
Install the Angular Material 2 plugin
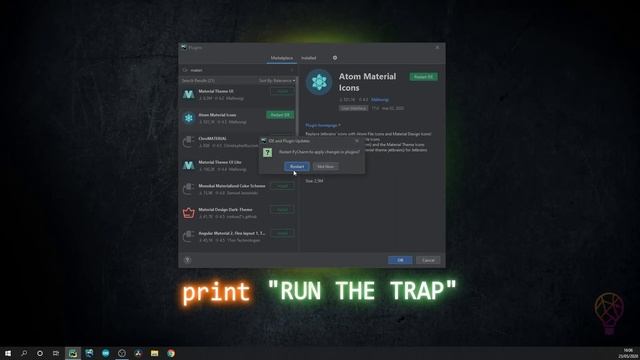[282, 233]
